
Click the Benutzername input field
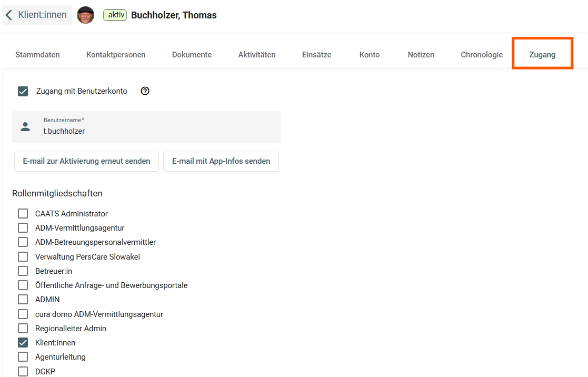158,131
